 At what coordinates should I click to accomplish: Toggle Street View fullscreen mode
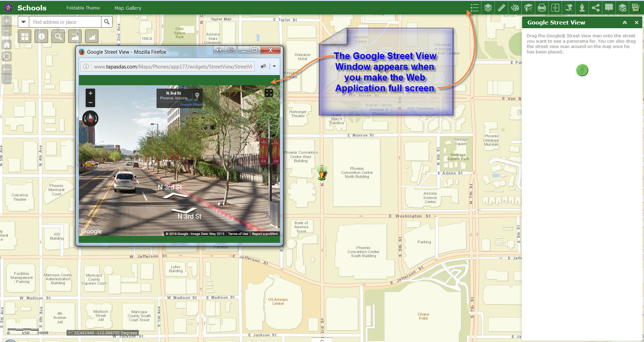pos(269,93)
